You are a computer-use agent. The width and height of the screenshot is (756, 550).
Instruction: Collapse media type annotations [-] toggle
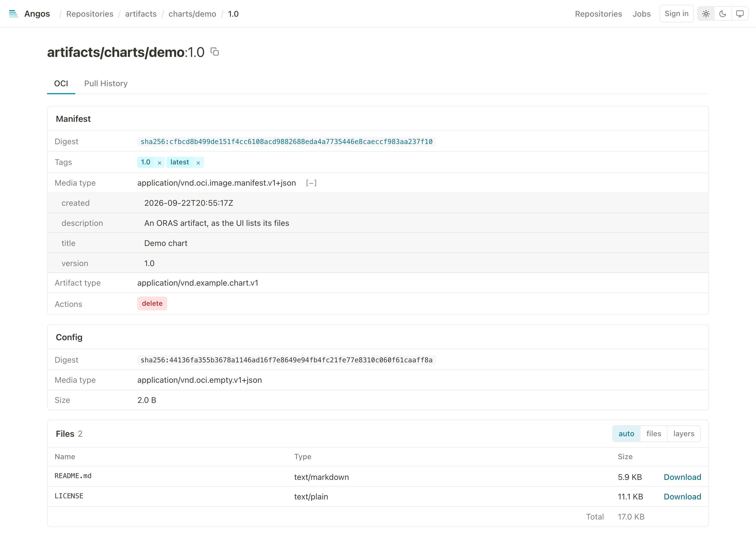pos(311,183)
